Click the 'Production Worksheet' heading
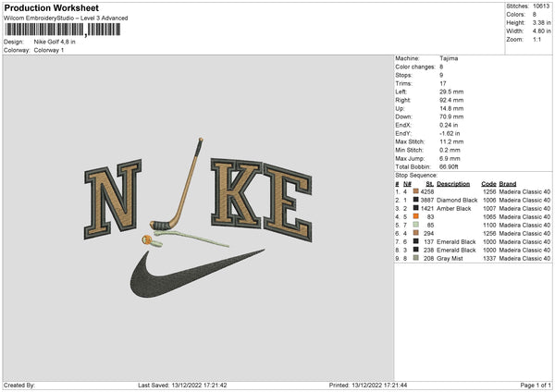This screenshot has width=555, height=392. click(x=51, y=7)
